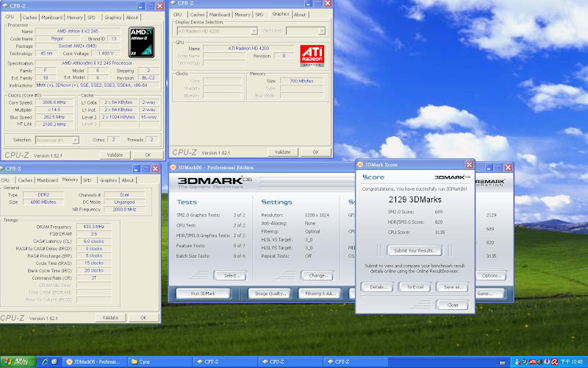The height and width of the screenshot is (368, 588).
Task: Click Validate in the Memory CPU-Z window
Action: pyautogui.click(x=110, y=318)
